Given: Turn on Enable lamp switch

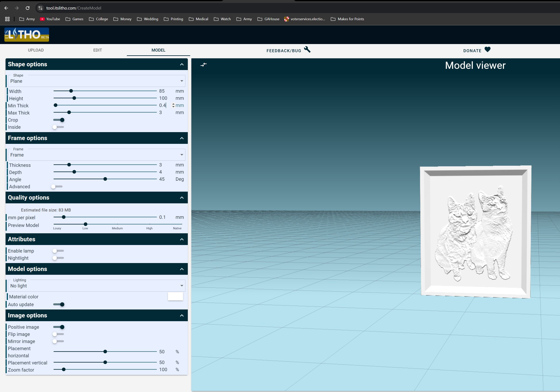Looking at the screenshot, I should click(x=58, y=251).
